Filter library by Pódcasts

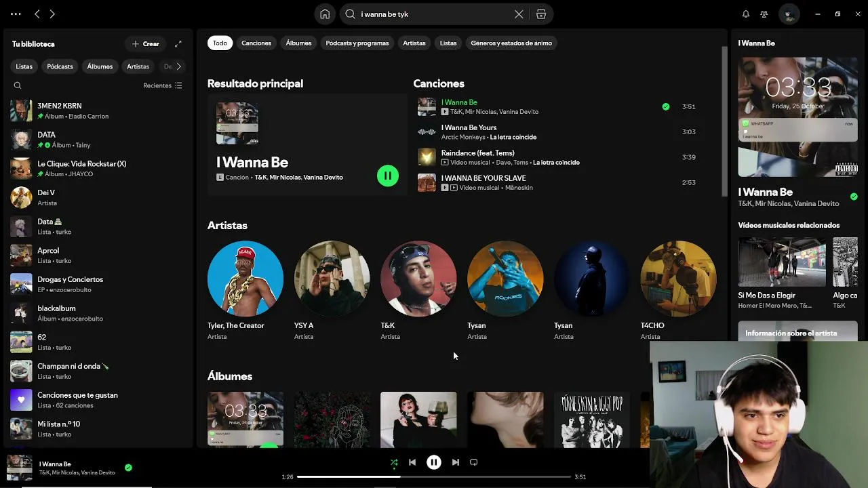tap(60, 66)
